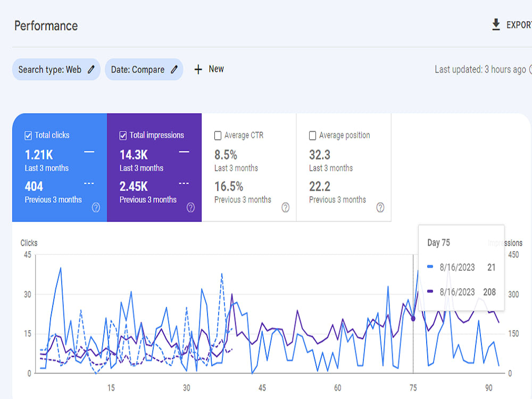Screen dimensions: 532x399
Task: Click the 15 tick on the x-axis
Action: pyautogui.click(x=111, y=388)
